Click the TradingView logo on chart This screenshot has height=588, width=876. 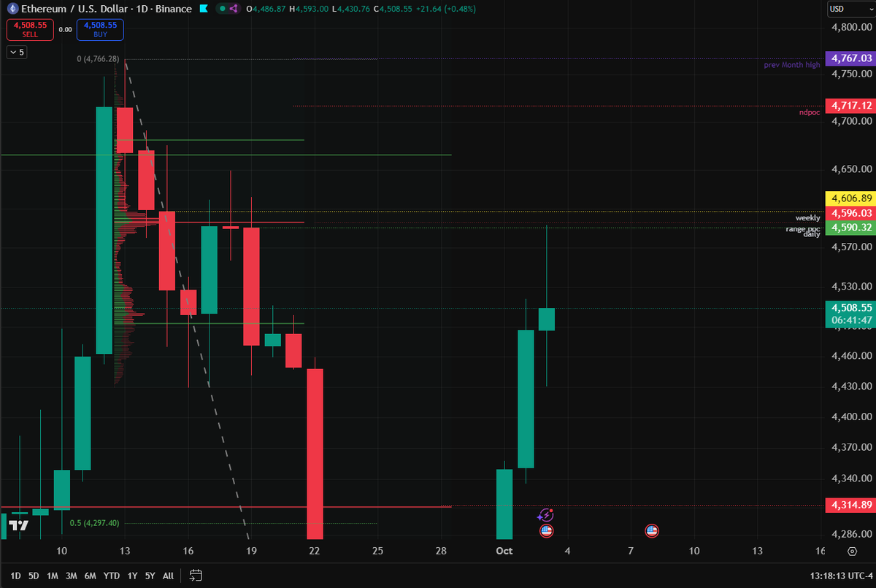pos(20,525)
